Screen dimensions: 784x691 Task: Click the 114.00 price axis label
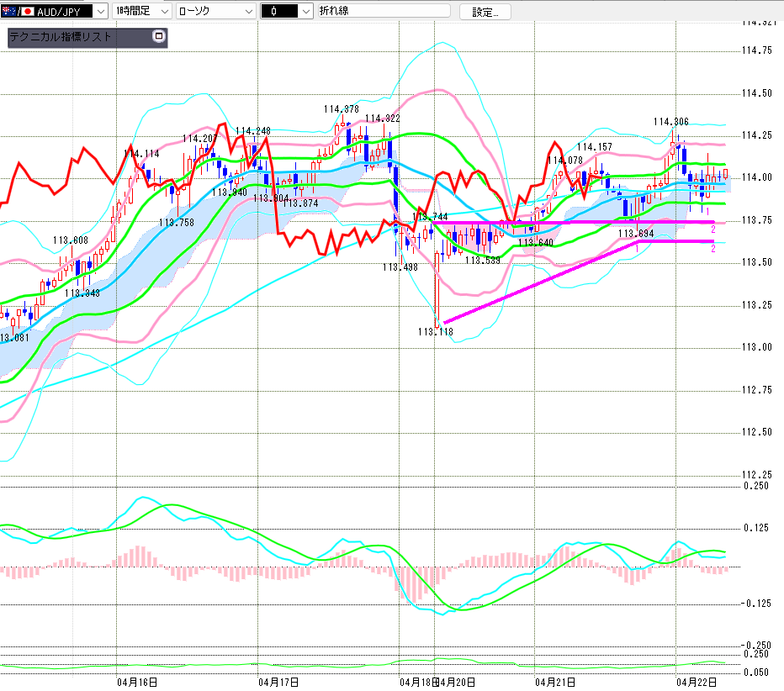[757, 177]
